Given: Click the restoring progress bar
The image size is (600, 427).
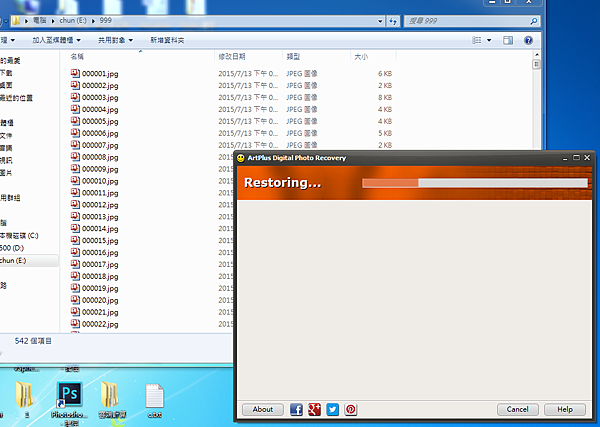Looking at the screenshot, I should pyautogui.click(x=475, y=183).
